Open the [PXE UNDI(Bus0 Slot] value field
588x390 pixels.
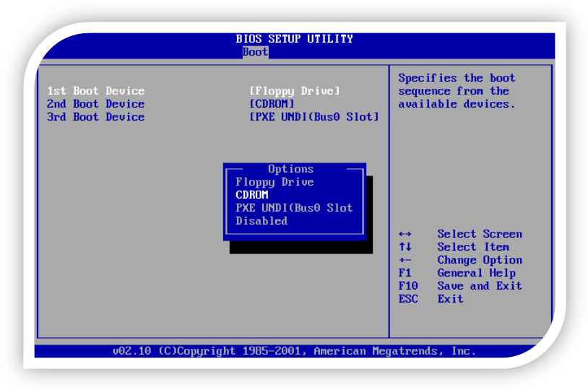click(314, 117)
